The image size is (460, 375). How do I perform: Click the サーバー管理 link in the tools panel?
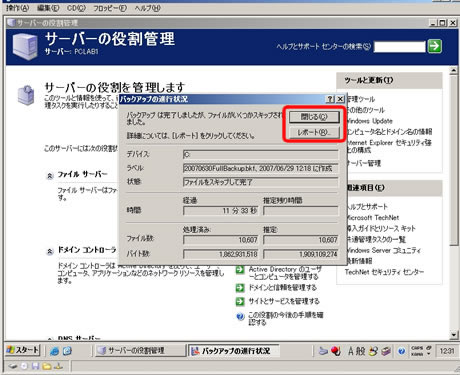pyautogui.click(x=363, y=163)
